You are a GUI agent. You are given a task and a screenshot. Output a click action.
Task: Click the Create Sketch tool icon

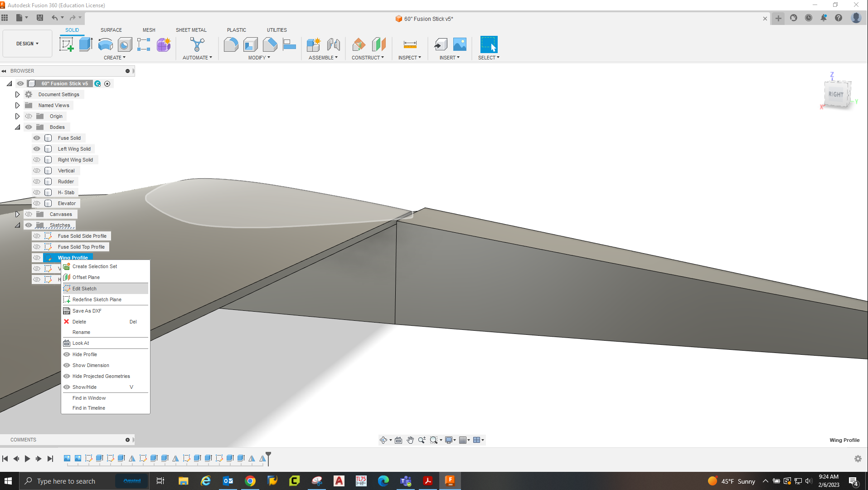click(x=67, y=44)
